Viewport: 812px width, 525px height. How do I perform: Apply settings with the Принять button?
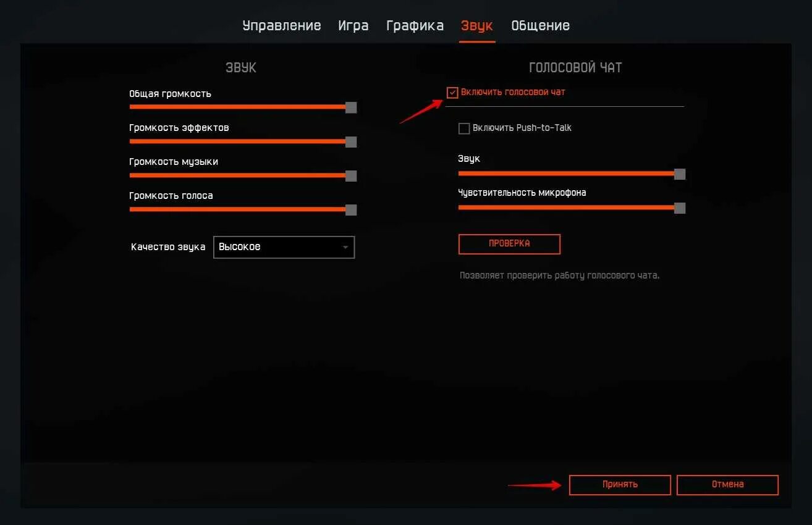(620, 484)
